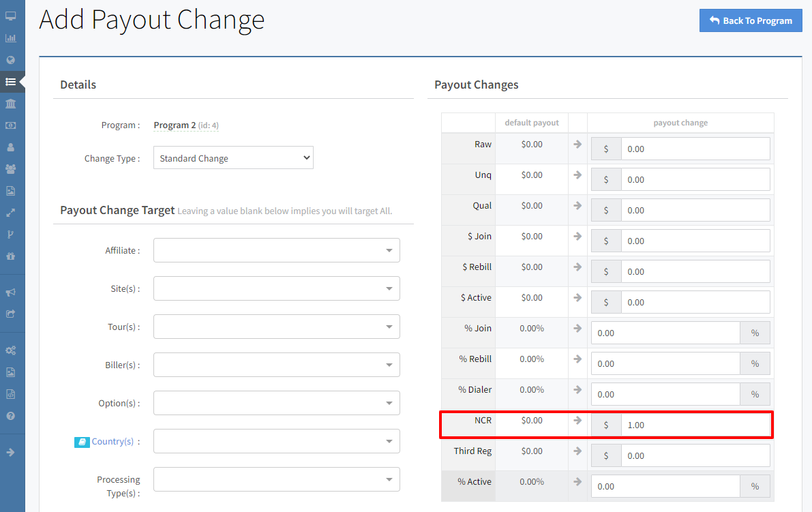Click the % Join payout change field
The image size is (812, 512).
pyautogui.click(x=665, y=333)
